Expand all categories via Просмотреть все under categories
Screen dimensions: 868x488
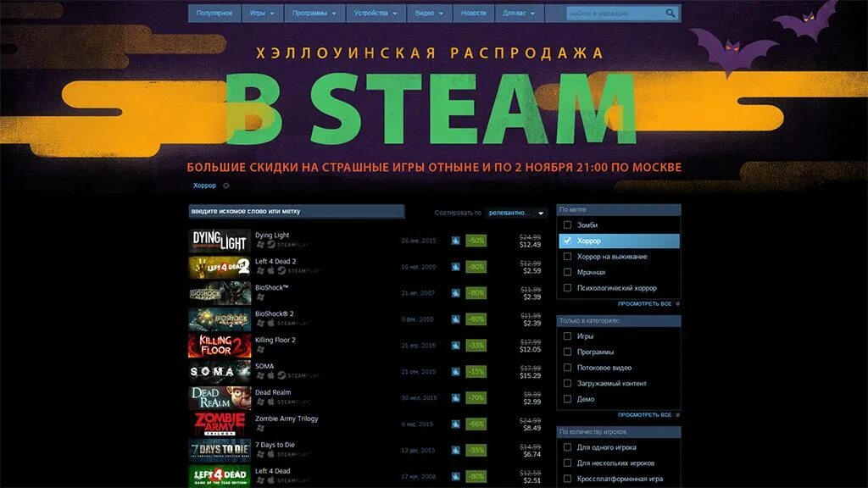point(648,414)
